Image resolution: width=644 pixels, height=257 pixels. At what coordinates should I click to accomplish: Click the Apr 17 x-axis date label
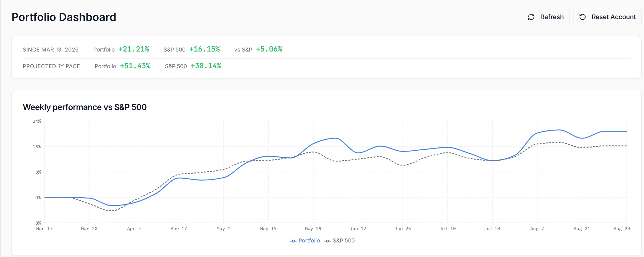click(x=179, y=229)
